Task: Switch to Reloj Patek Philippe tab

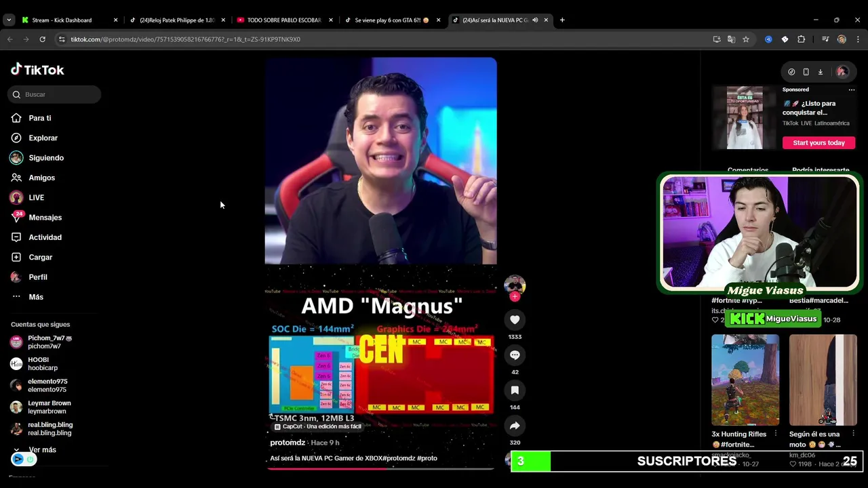Action: pos(176,20)
